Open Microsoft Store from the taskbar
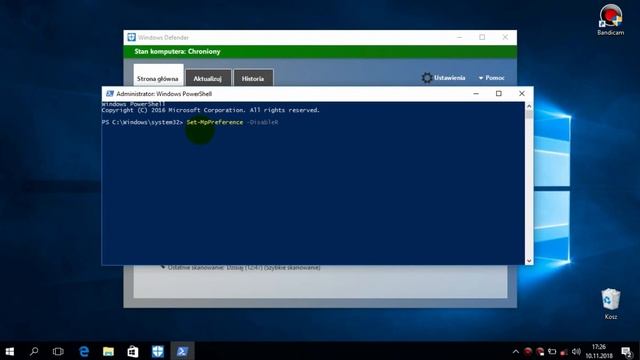Viewport: 640px width, 360px height. 133,351
